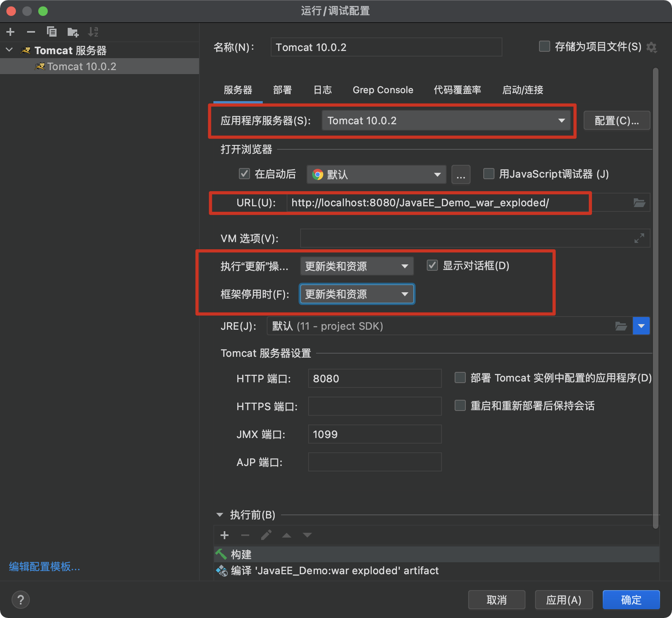Open help with question mark button
The height and width of the screenshot is (618, 672).
click(x=21, y=600)
